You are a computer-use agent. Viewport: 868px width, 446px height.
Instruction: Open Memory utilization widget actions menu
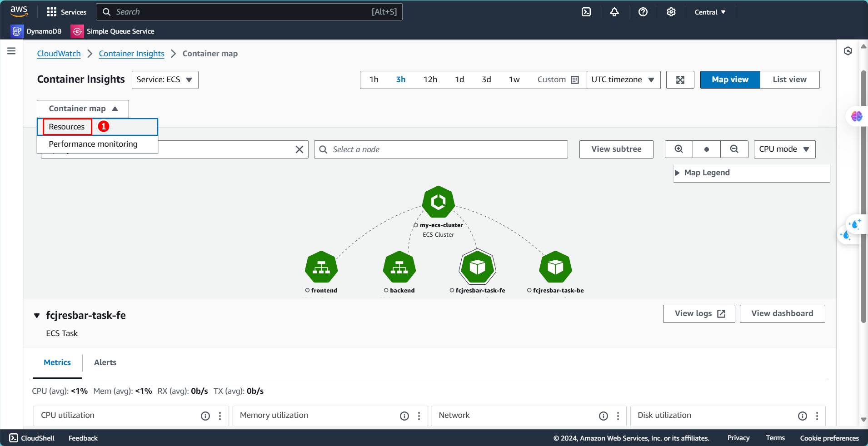coord(419,416)
